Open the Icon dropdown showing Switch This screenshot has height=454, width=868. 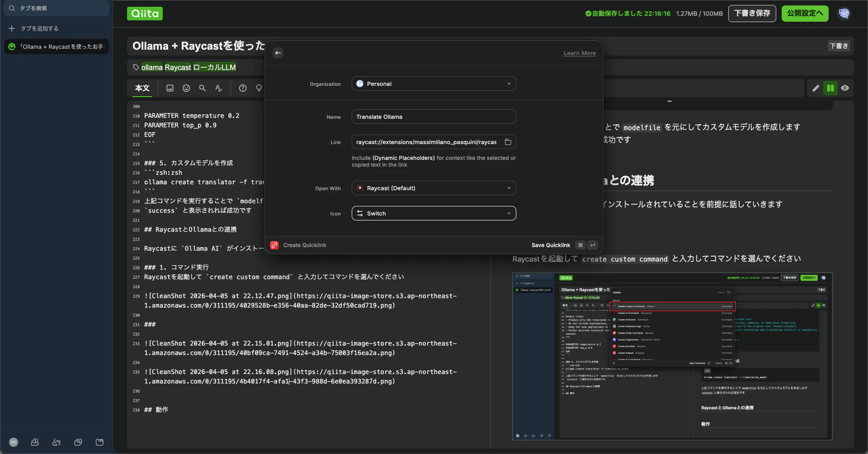tap(434, 213)
